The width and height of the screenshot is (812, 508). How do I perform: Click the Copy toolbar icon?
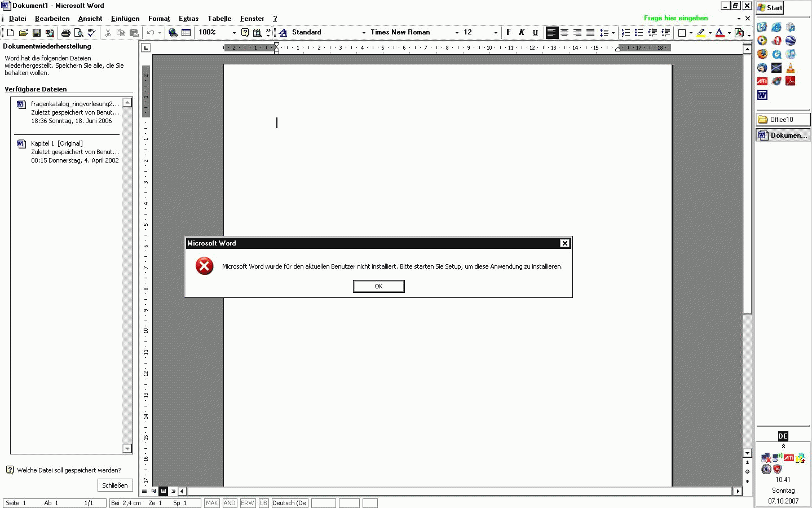click(x=121, y=33)
